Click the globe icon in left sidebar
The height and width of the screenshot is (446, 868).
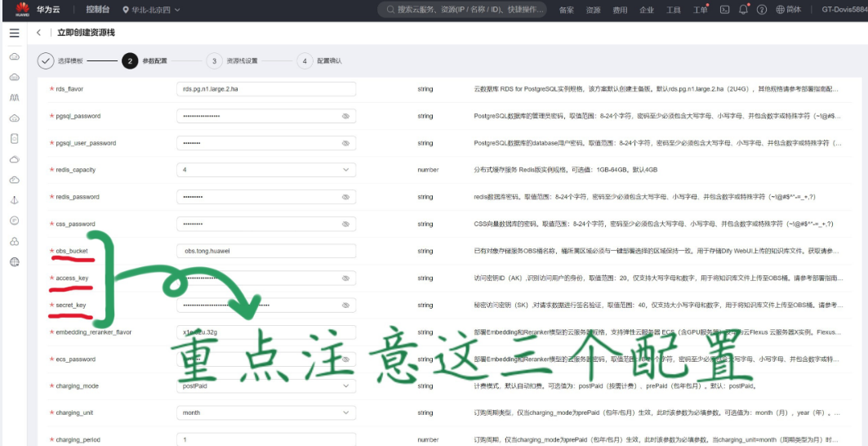14,262
